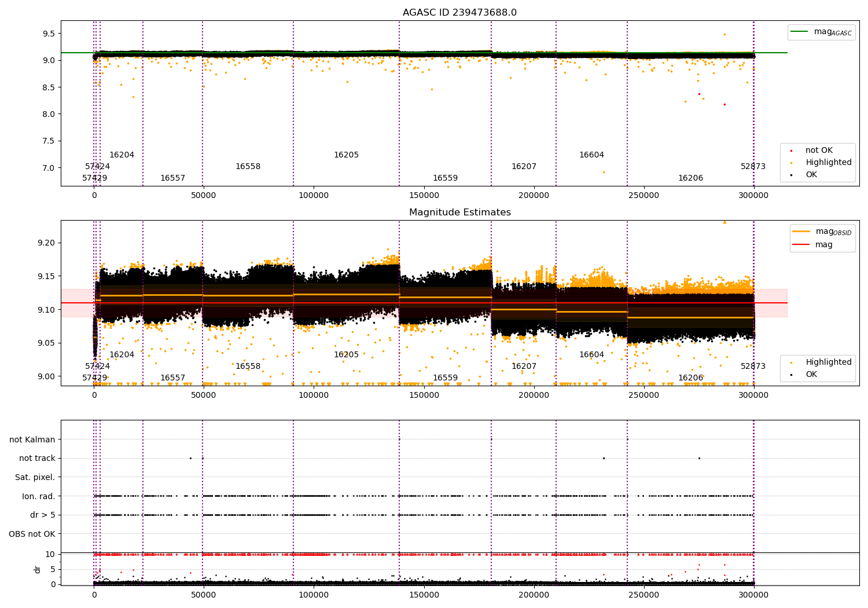Screen dimensions: 868x608
Task: Click the 'OBS not OK' row label
Action: click(32, 534)
